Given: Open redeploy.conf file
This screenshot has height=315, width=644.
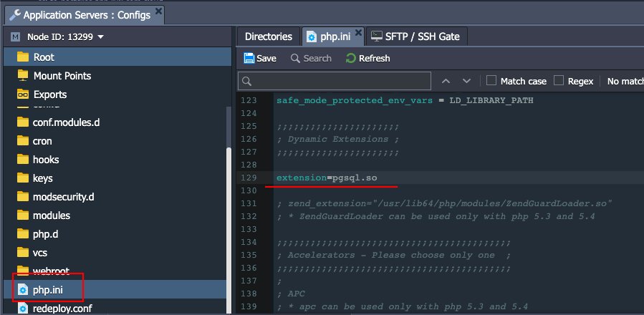Looking at the screenshot, I should coord(62,308).
